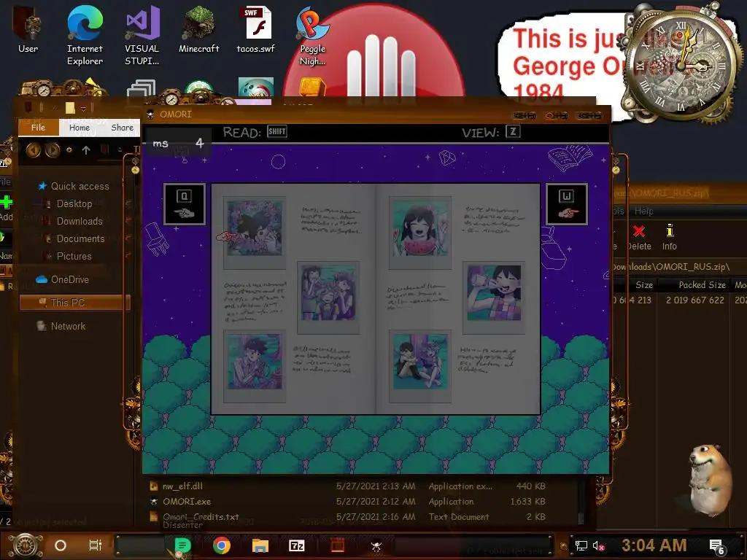Go back in File Explorer

33,150
